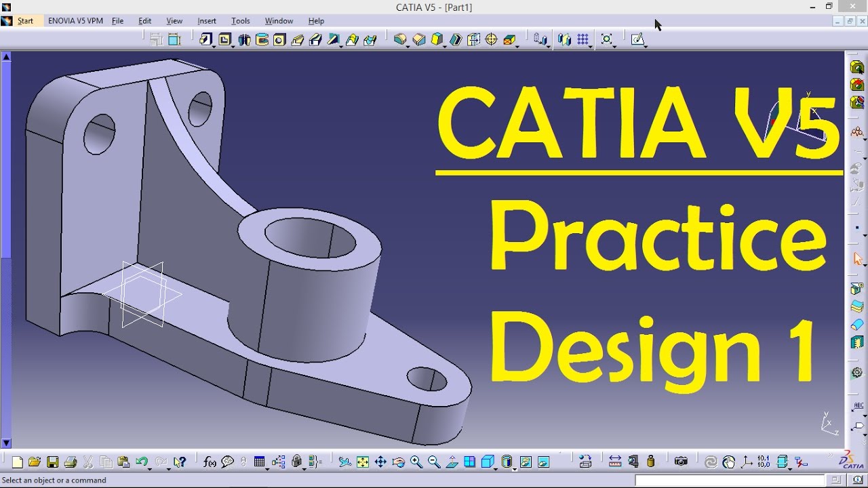Select the Pad tool in the top toolbar
This screenshot has height=488, width=868.
[x=206, y=39]
